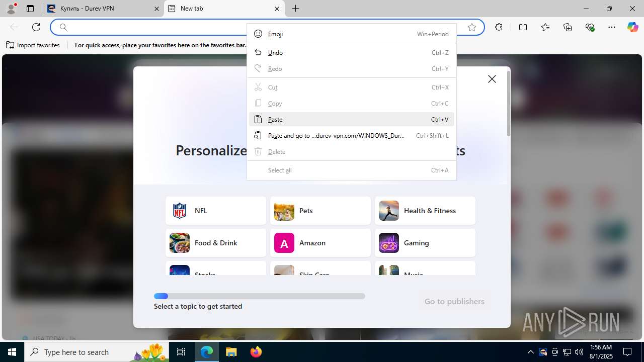Select the Food & Drink topic

click(216, 243)
